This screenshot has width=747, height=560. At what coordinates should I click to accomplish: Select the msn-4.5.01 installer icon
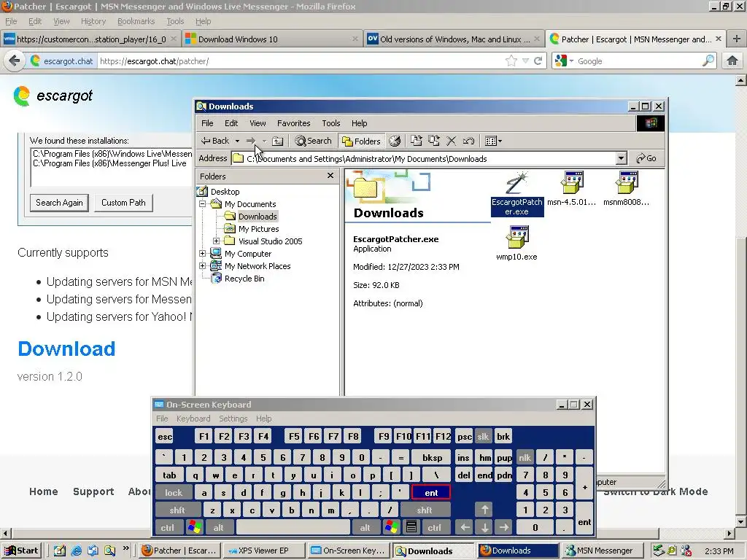pos(572,189)
